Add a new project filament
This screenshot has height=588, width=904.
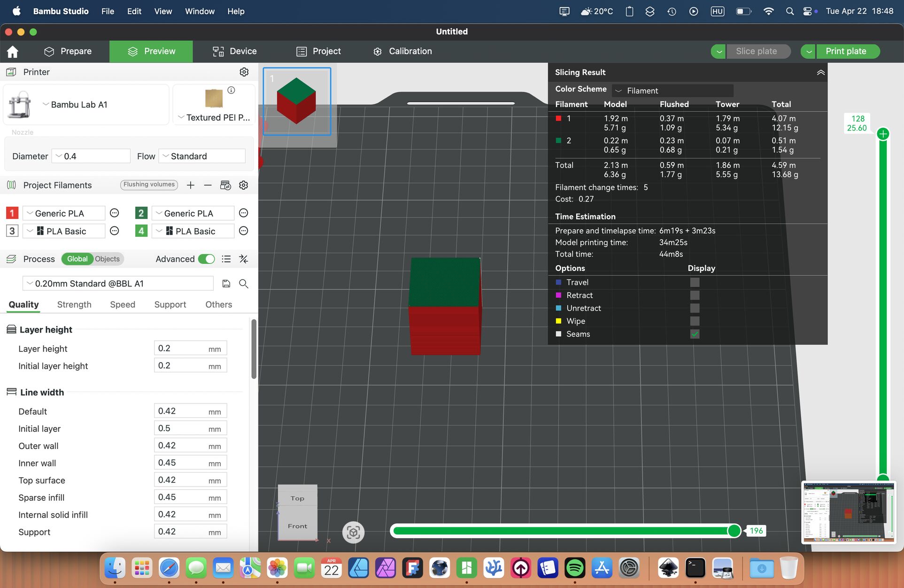(x=190, y=185)
